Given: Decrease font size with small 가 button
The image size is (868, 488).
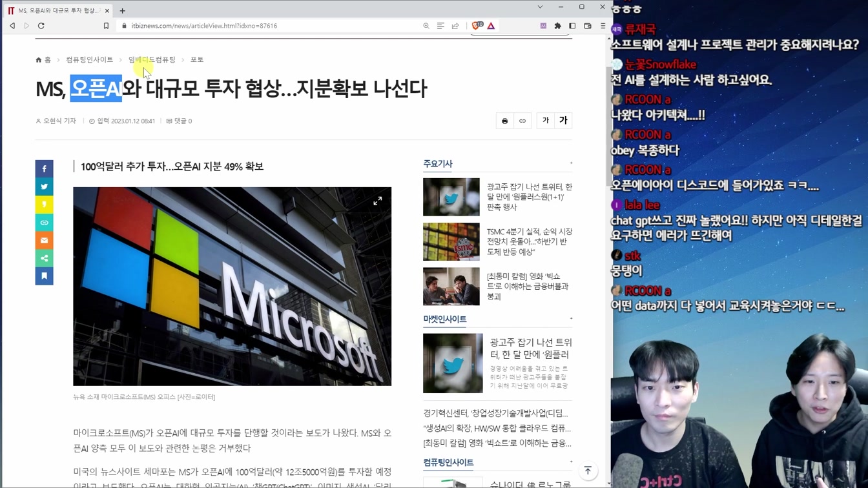Looking at the screenshot, I should (546, 121).
